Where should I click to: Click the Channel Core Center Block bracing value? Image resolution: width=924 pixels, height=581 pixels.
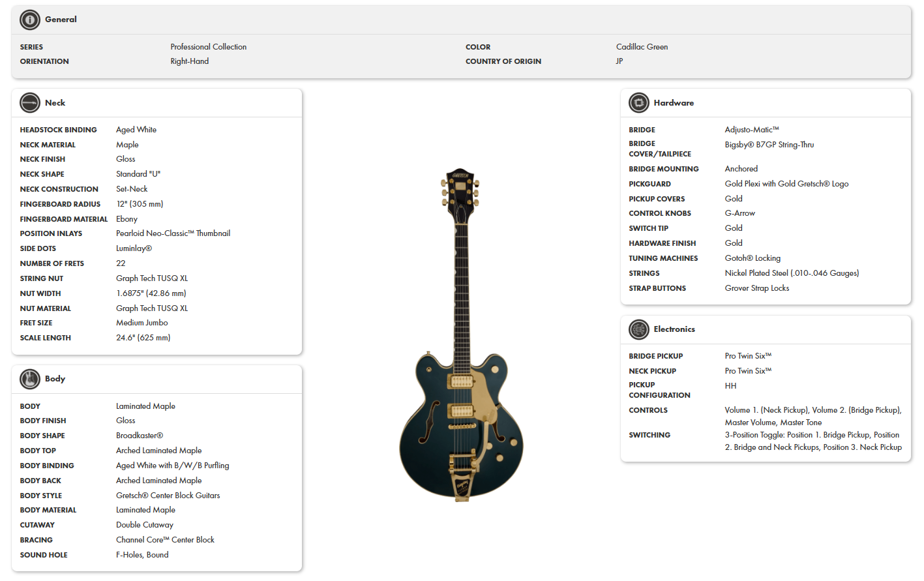pyautogui.click(x=165, y=540)
